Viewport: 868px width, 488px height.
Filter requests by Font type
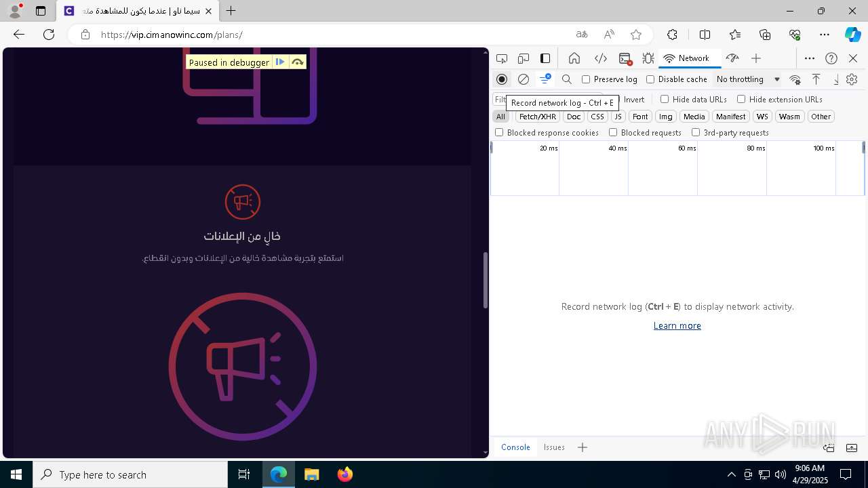click(x=640, y=117)
